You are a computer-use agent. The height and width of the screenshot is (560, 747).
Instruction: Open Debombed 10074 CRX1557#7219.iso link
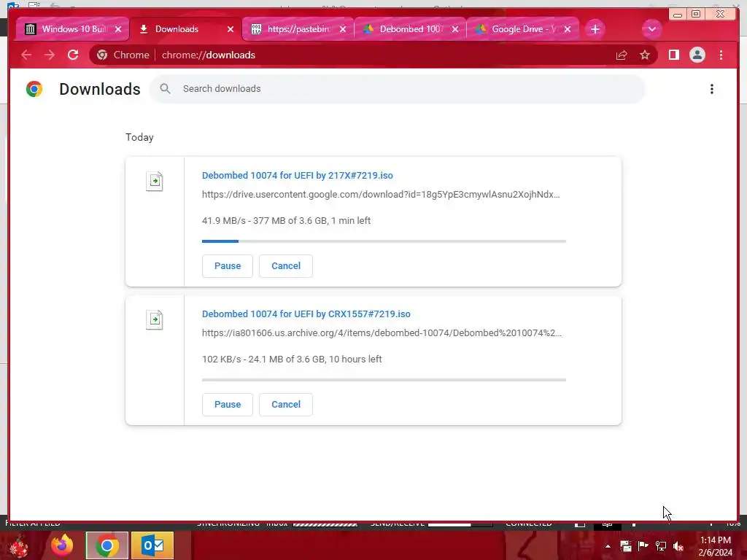click(x=306, y=314)
